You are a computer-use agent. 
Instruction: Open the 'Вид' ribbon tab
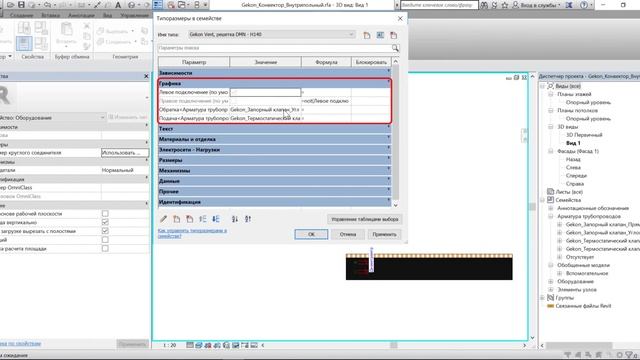pos(107,15)
